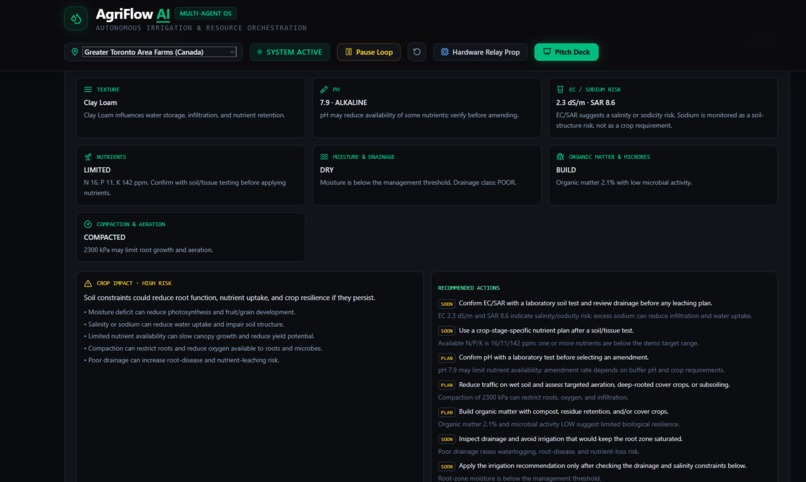Click the 'Limited nutrient availability' bullet

point(199,336)
